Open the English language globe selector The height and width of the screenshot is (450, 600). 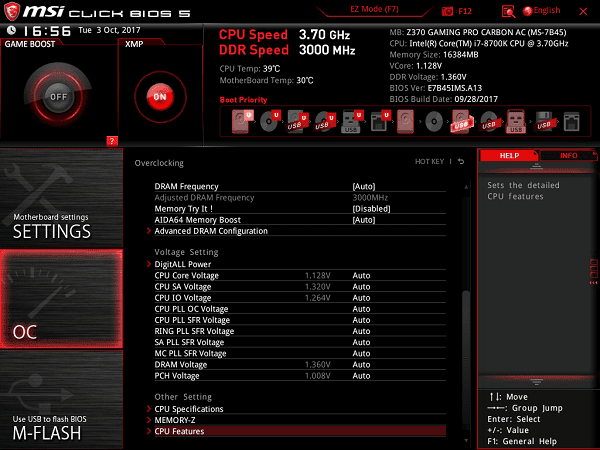point(541,11)
